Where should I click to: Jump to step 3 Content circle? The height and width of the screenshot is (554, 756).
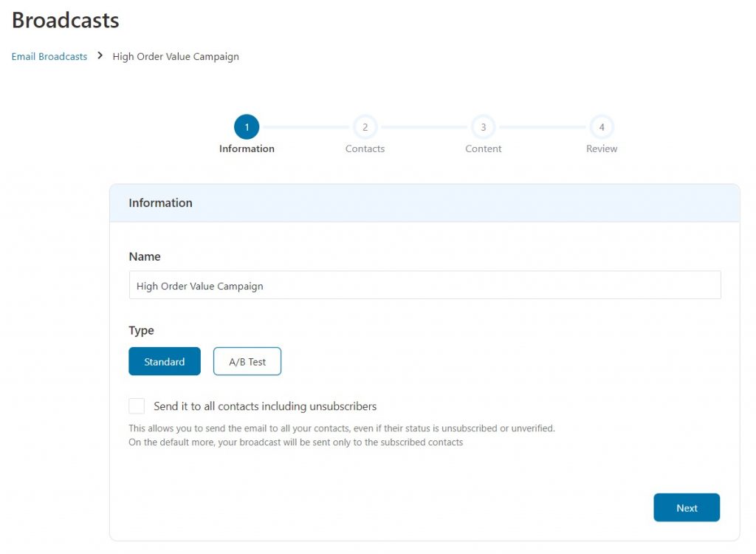point(483,127)
